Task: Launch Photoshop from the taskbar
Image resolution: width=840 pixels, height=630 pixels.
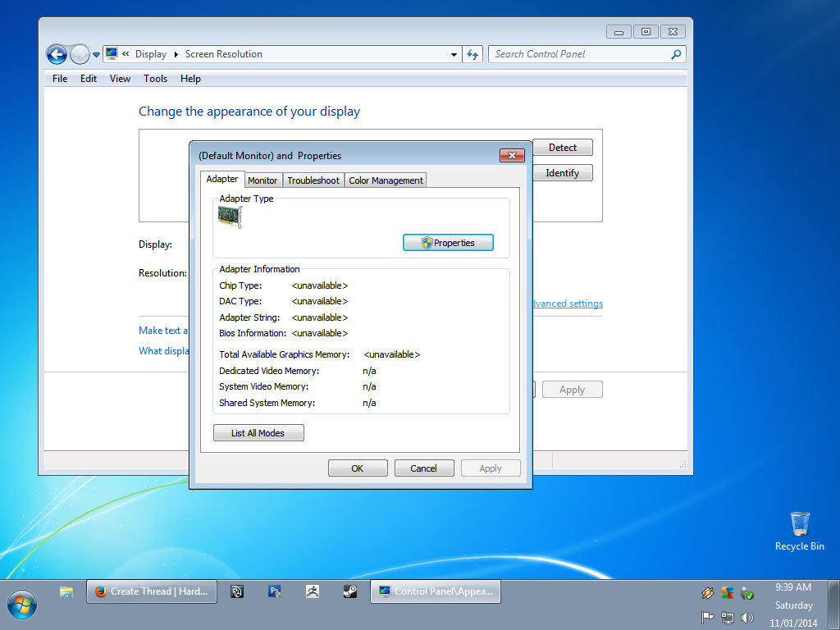Action: click(274, 591)
